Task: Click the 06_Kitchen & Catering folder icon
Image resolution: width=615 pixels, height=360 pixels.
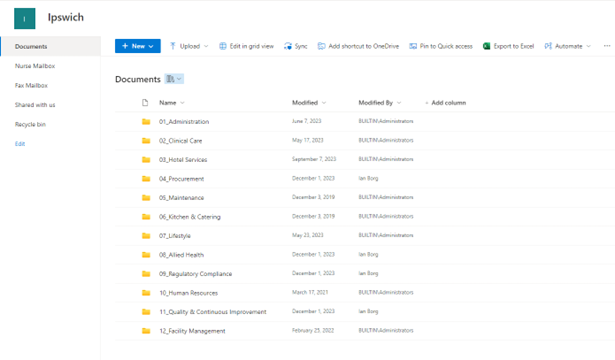Action: click(146, 216)
